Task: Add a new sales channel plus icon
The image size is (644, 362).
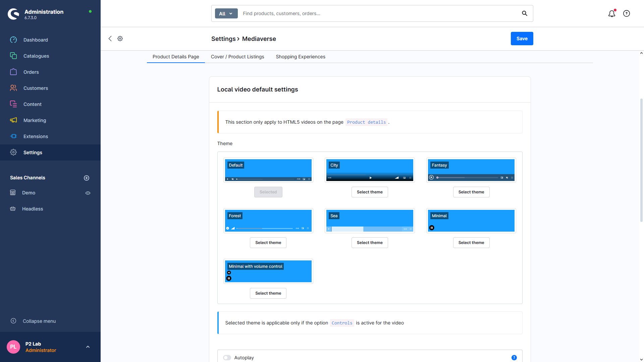Action: click(x=87, y=178)
